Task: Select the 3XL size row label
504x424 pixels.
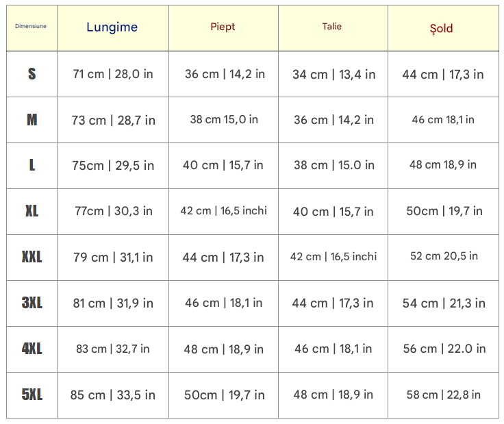Action: (x=32, y=303)
